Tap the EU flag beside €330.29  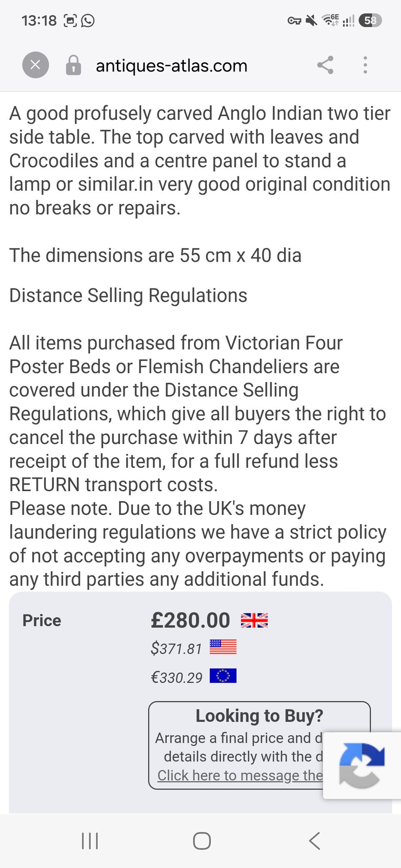tap(223, 676)
